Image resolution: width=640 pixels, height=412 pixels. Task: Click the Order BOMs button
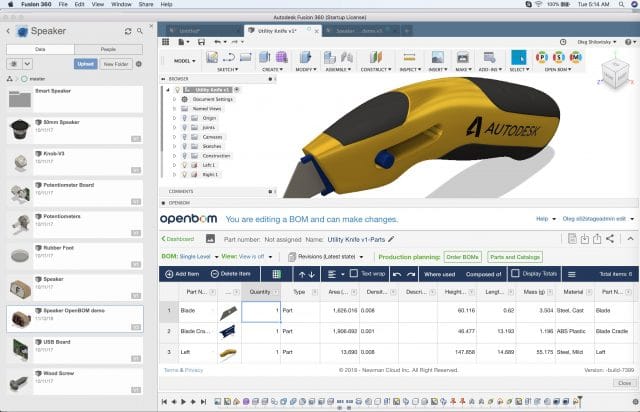pos(462,257)
